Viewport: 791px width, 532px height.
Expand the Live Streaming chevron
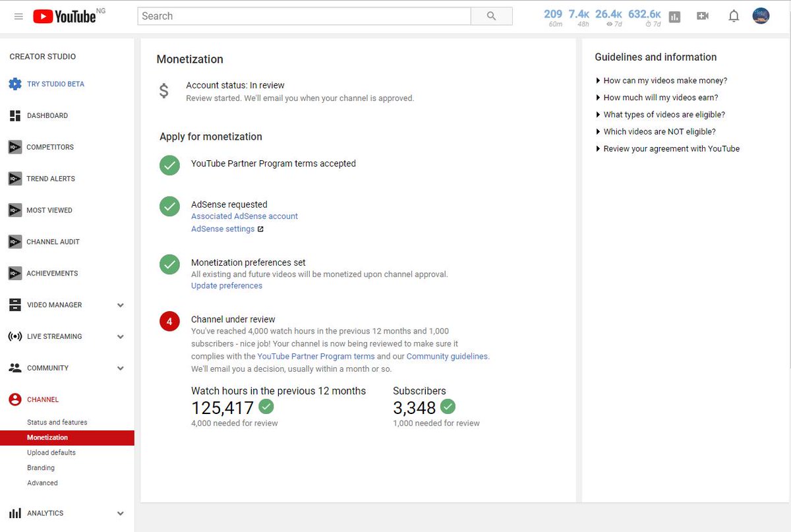point(120,337)
